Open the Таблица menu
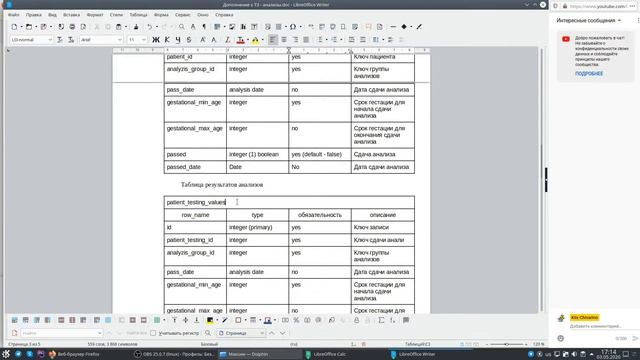640x360 pixels. 138,15
